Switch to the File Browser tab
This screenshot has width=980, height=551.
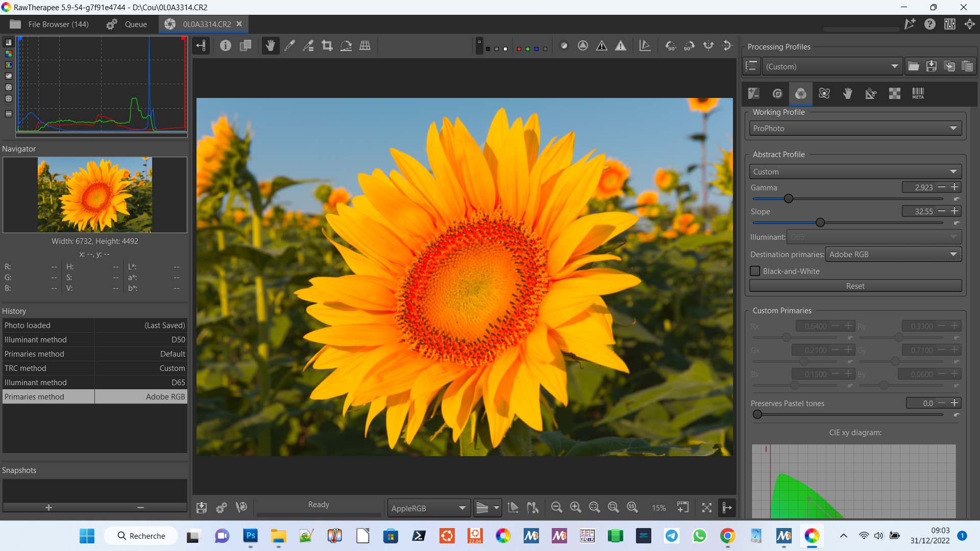50,24
